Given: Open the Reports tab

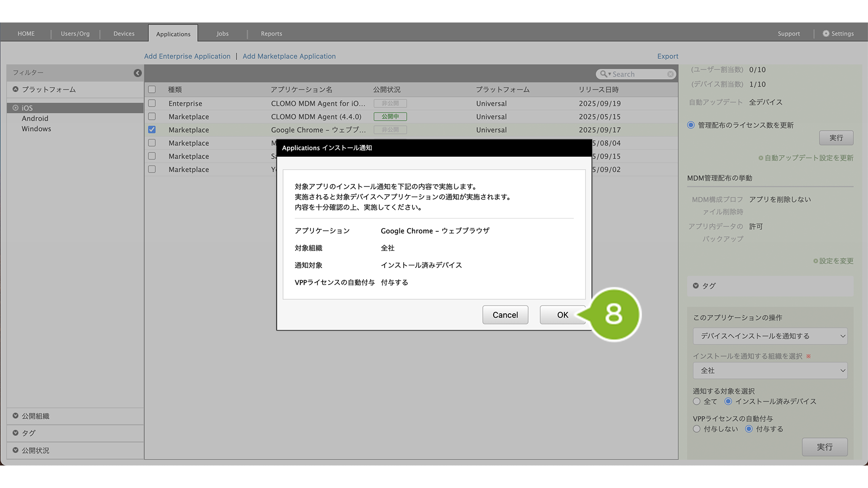Looking at the screenshot, I should click(x=271, y=34).
